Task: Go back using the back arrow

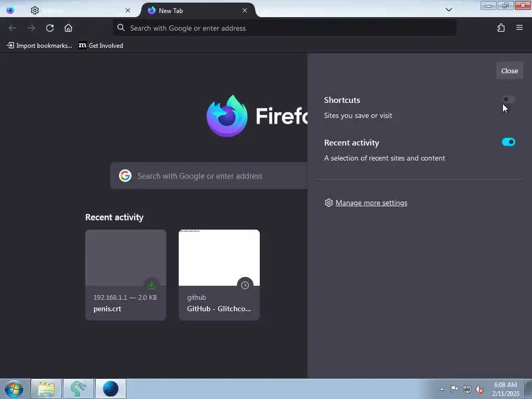Action: pos(12,28)
